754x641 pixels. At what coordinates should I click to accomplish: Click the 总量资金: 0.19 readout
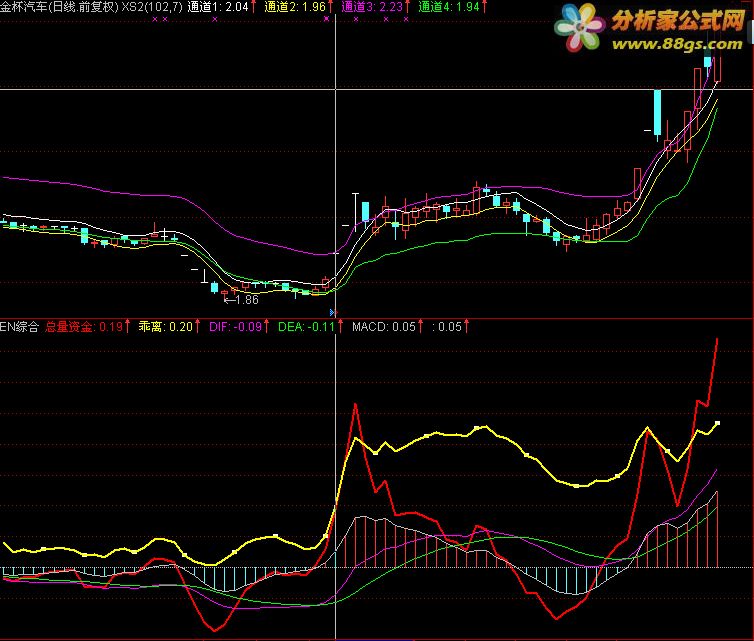(x=84, y=327)
